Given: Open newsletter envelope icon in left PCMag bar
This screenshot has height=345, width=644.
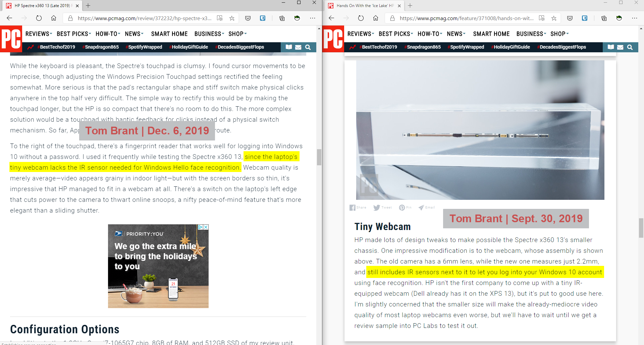Looking at the screenshot, I should [298, 47].
